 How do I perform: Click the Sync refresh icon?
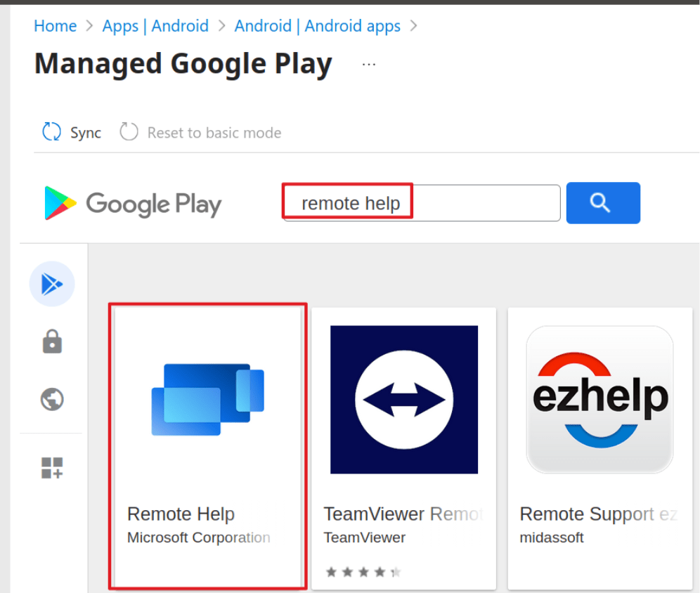51,132
